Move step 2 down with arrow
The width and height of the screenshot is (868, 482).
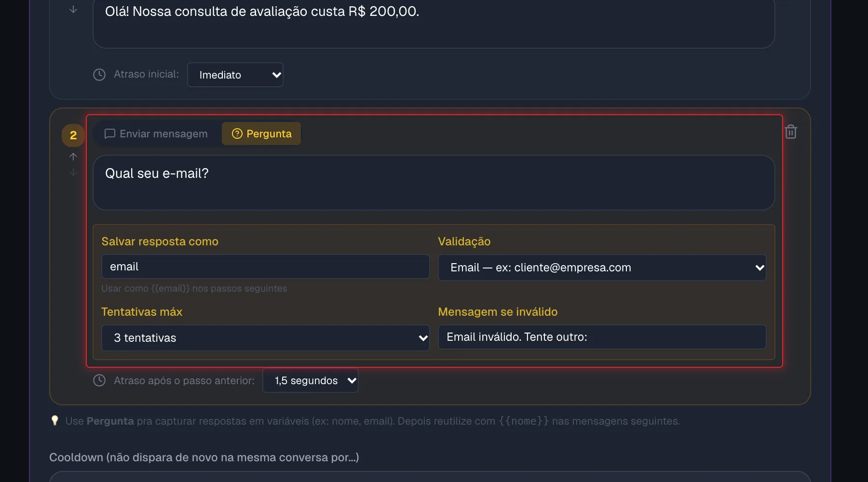pos(73,172)
